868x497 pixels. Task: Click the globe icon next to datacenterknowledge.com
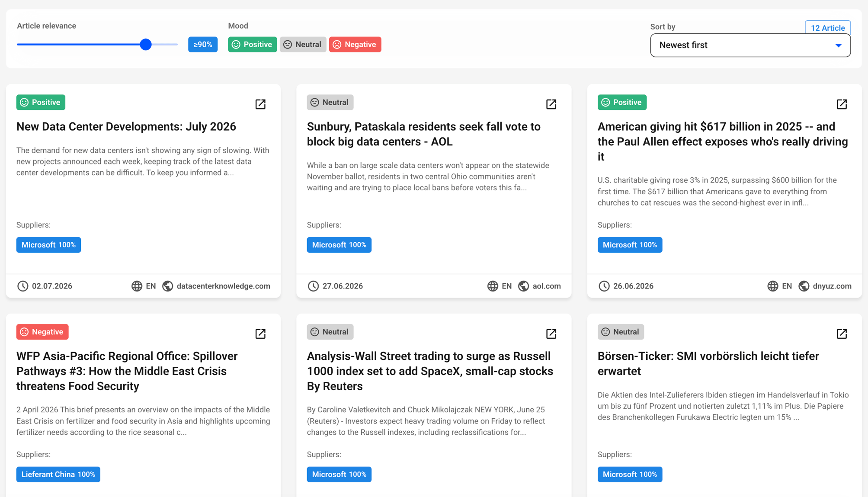pyautogui.click(x=168, y=286)
